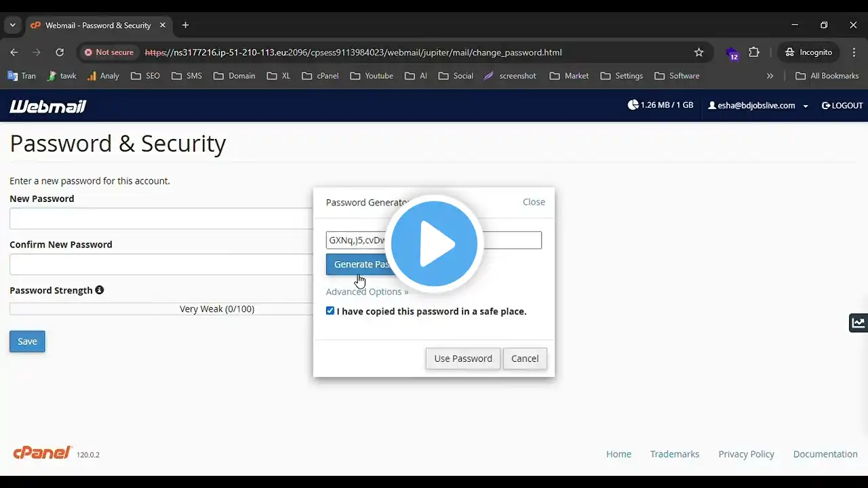
Task: Show hidden bookmarks with the overflow chevron
Action: [x=770, y=76]
